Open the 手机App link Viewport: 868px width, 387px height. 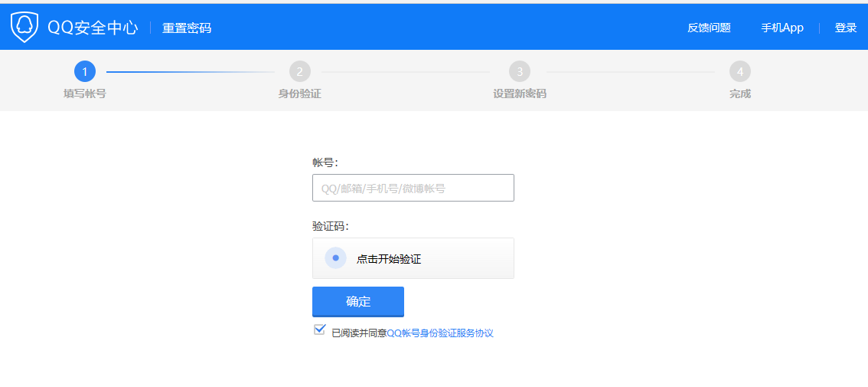[782, 28]
